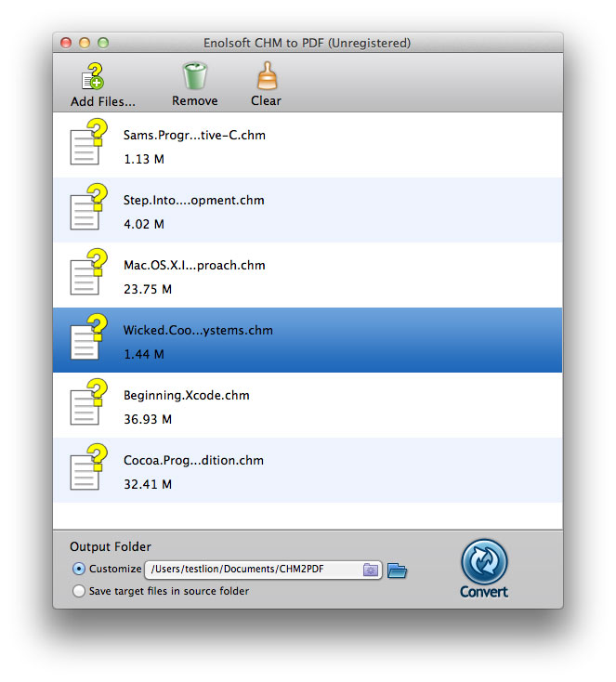This screenshot has width=616, height=682.
Task: Select the Mac.OS.X.I...proach.chm file entry
Action: (x=308, y=275)
